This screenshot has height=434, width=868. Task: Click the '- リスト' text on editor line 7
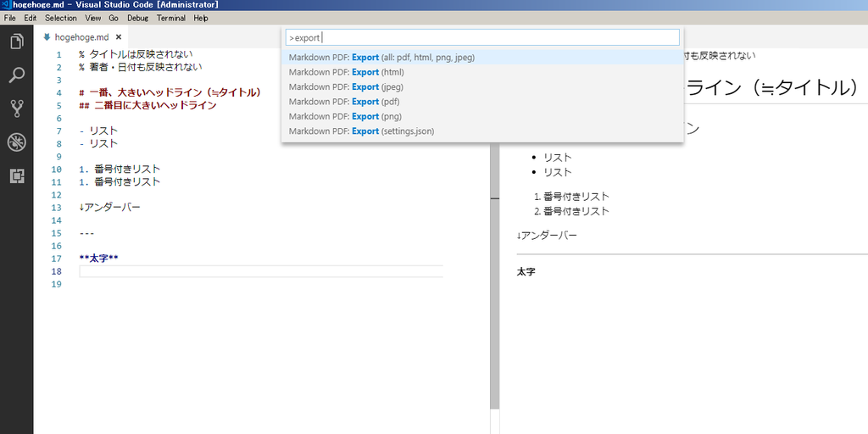coord(98,131)
